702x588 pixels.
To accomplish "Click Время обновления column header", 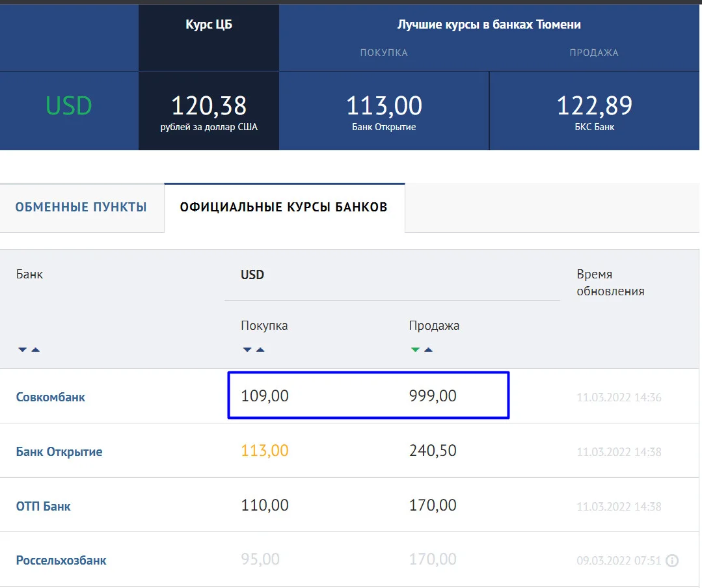I will [x=610, y=283].
